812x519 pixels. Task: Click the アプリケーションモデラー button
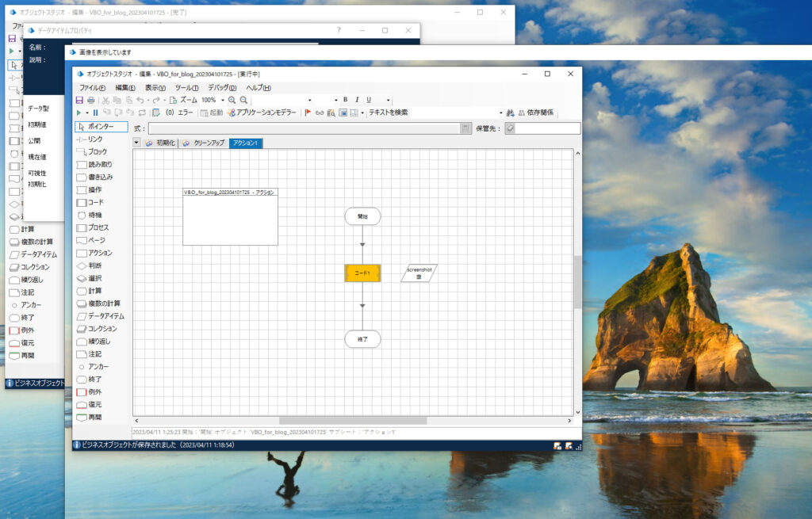262,113
